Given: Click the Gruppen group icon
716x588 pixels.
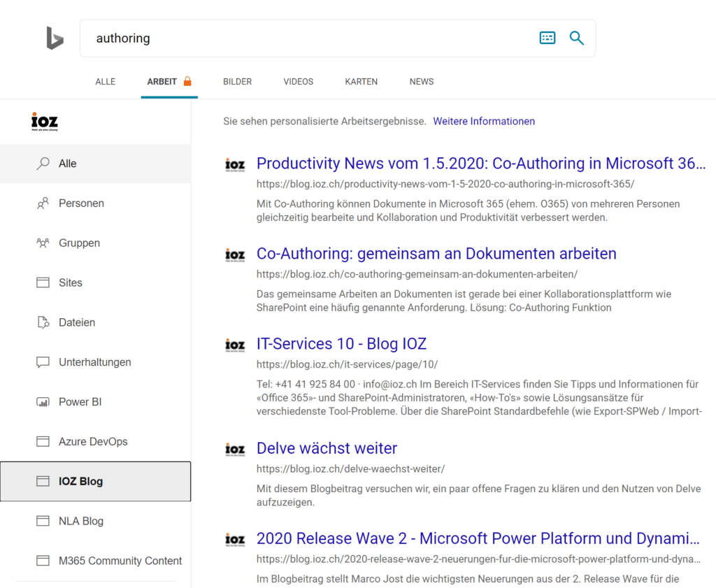Looking at the screenshot, I should click(x=43, y=243).
